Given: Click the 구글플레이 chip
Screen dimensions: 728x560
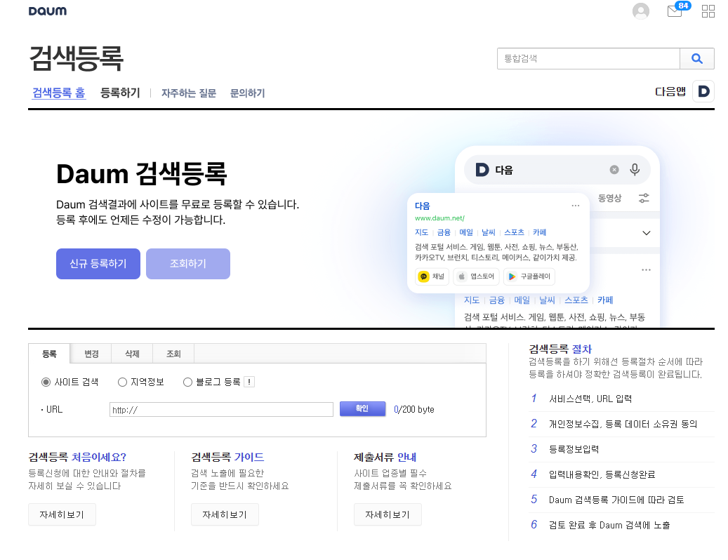Looking at the screenshot, I should (529, 276).
